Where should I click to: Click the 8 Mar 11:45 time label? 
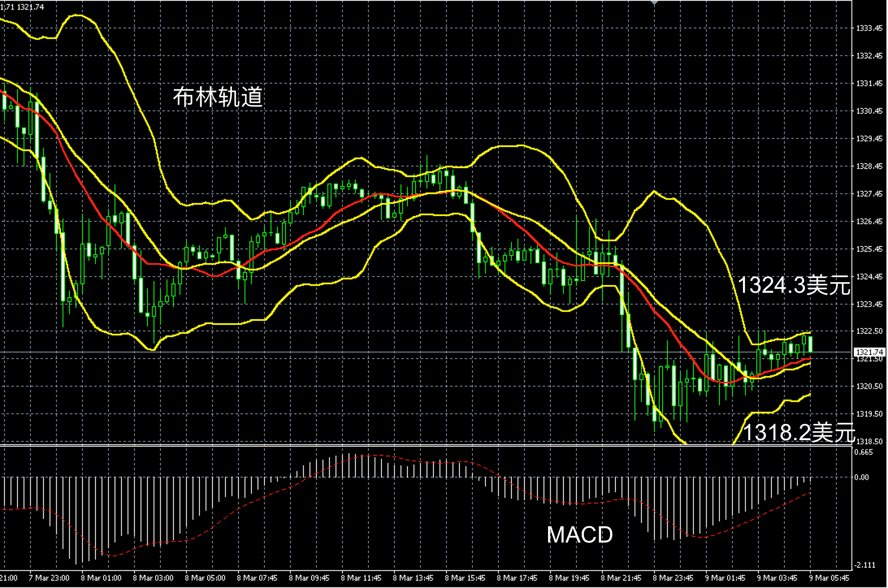coord(361,578)
